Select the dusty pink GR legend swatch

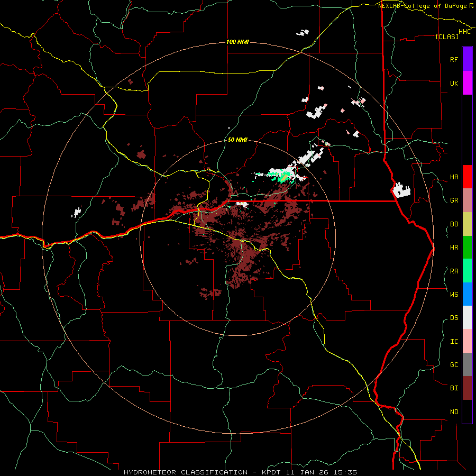click(467, 200)
